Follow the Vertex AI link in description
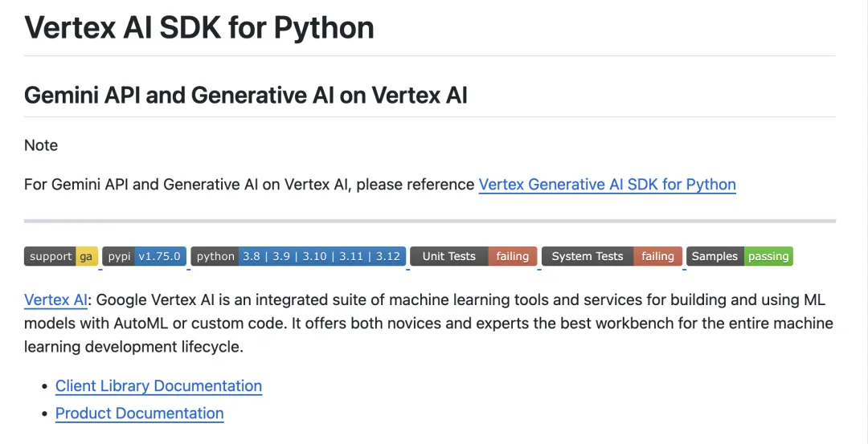 pos(55,300)
